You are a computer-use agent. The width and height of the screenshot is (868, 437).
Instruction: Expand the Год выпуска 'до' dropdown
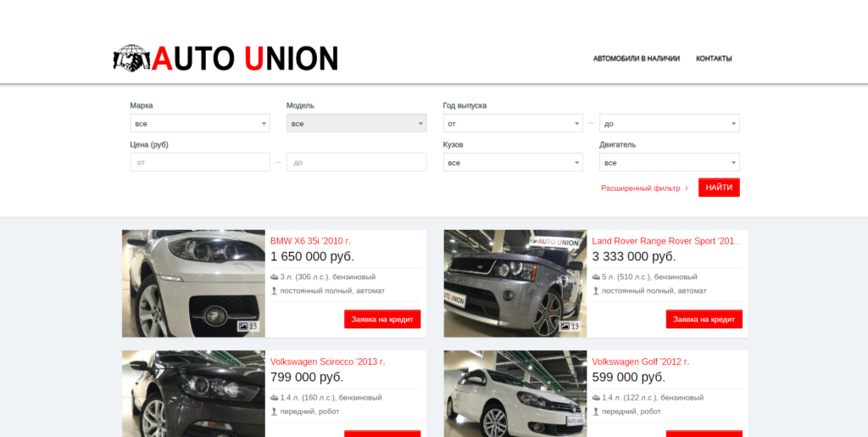tap(670, 124)
